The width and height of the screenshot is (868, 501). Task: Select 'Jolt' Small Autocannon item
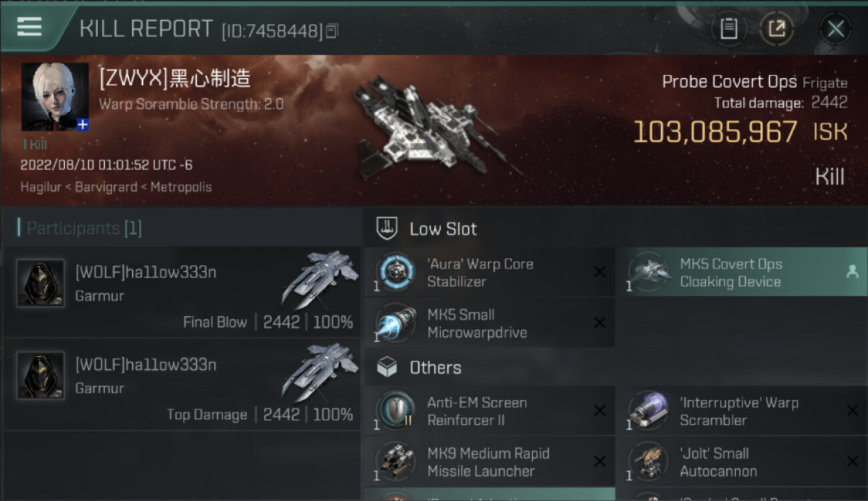[742, 462]
